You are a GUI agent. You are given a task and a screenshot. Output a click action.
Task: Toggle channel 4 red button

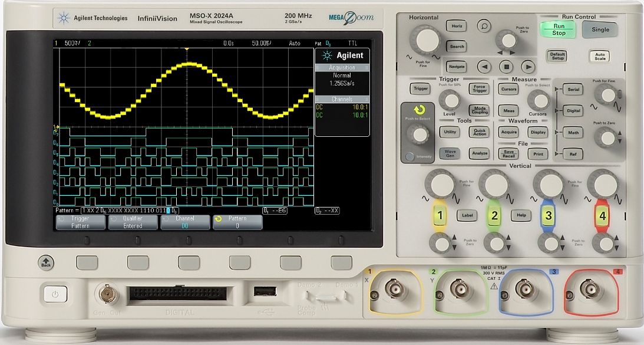coord(602,215)
